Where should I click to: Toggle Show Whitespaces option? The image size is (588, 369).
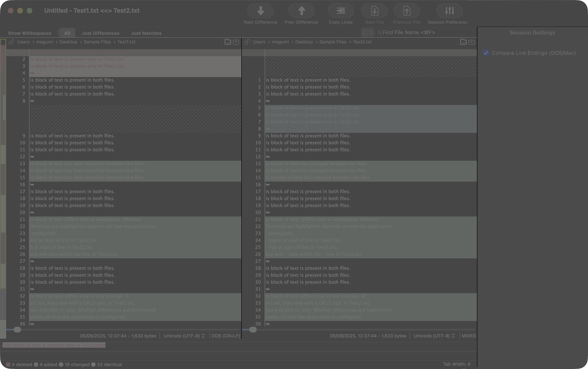[x=30, y=33]
